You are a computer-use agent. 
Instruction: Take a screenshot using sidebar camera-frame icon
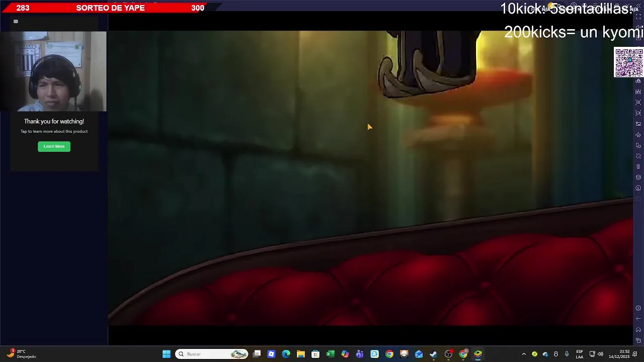(x=638, y=102)
